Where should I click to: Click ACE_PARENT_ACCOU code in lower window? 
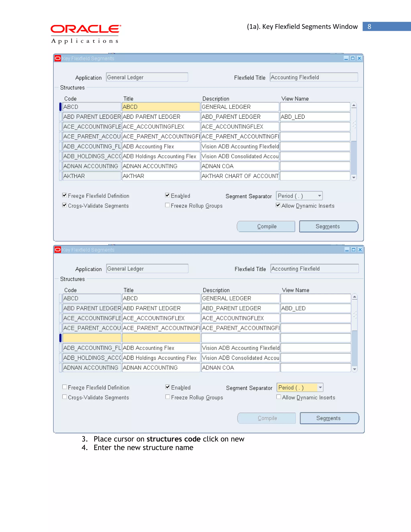(92, 328)
